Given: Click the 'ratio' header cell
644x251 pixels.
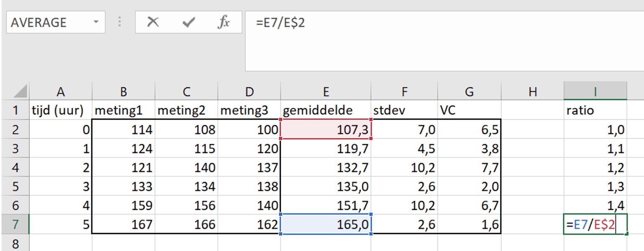Looking at the screenshot, I should click(595, 110).
